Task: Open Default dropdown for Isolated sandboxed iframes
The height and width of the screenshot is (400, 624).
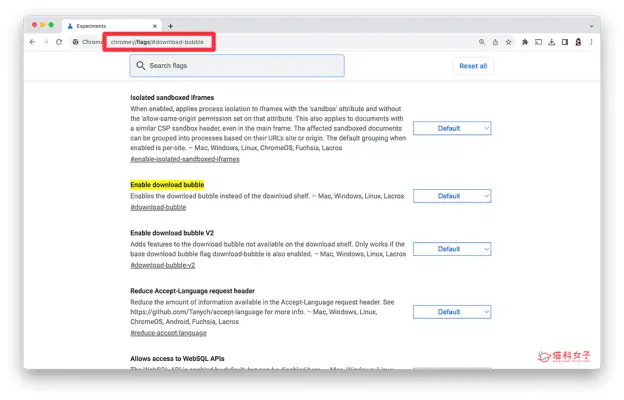Action: tap(452, 128)
